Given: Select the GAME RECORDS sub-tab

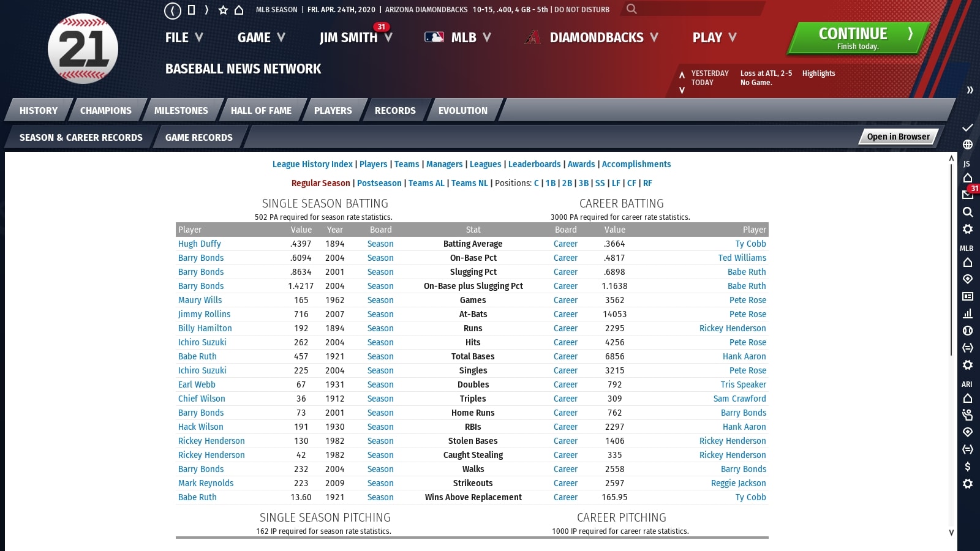Looking at the screenshot, I should click(x=198, y=138).
